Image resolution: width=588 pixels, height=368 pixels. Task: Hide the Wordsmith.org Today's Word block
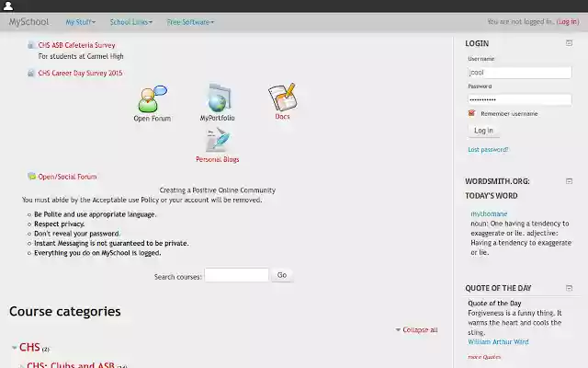[569, 181]
